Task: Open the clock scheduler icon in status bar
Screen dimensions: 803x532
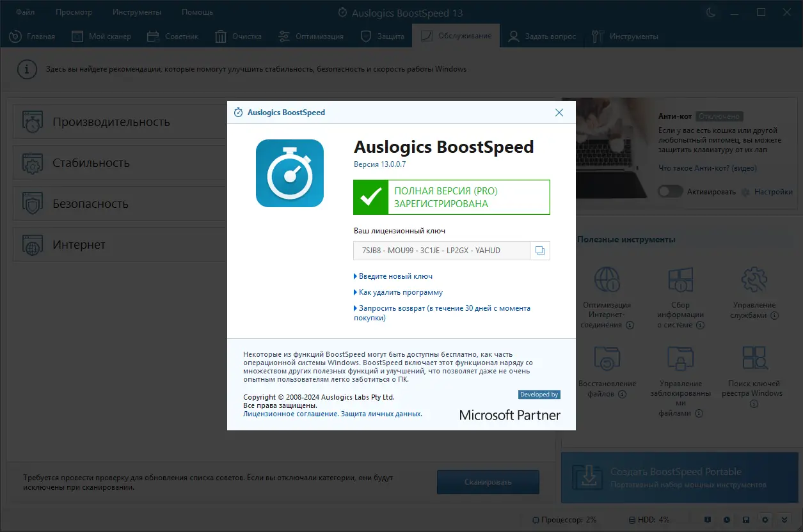Action: [x=727, y=519]
